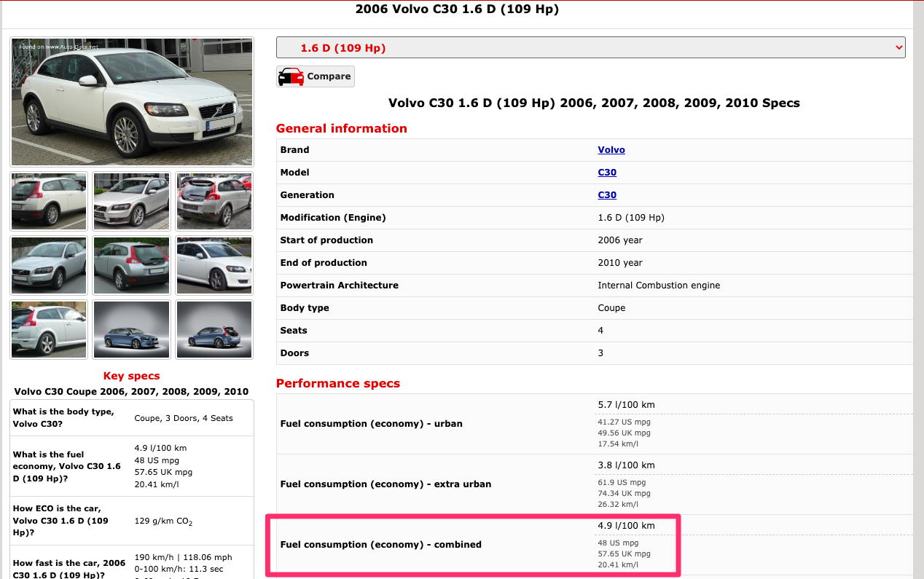Click the Fuel consumption (economy) - extra urban label

[x=385, y=484]
